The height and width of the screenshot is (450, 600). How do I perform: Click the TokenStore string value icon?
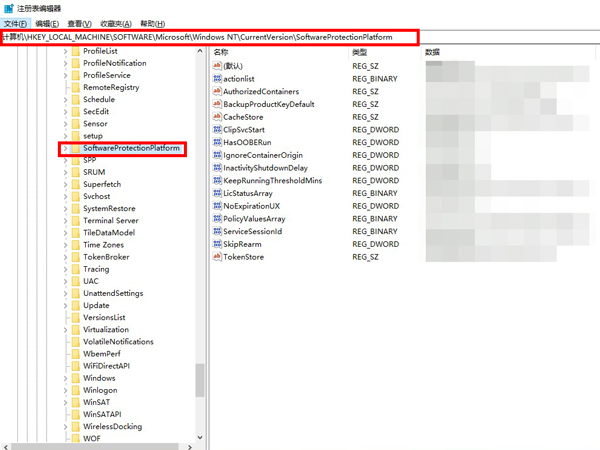(217, 257)
